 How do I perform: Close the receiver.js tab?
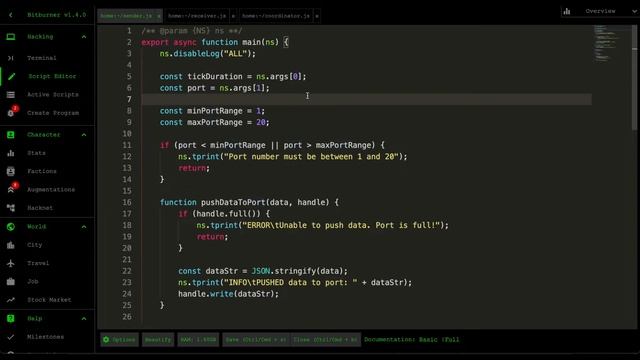click(233, 16)
